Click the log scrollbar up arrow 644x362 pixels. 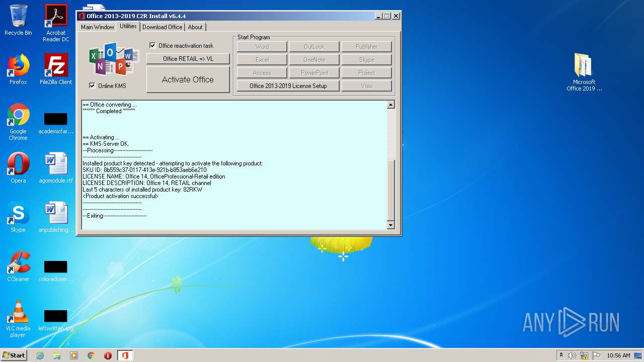391,105
